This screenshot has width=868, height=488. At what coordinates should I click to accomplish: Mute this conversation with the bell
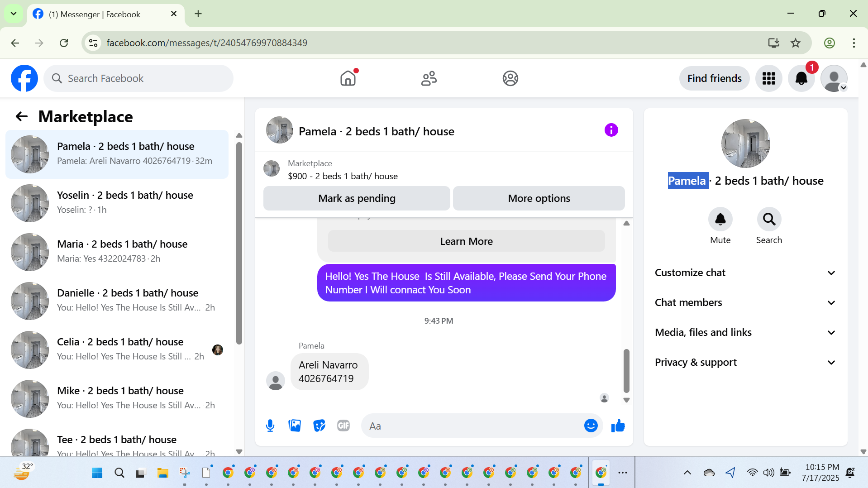(x=720, y=219)
